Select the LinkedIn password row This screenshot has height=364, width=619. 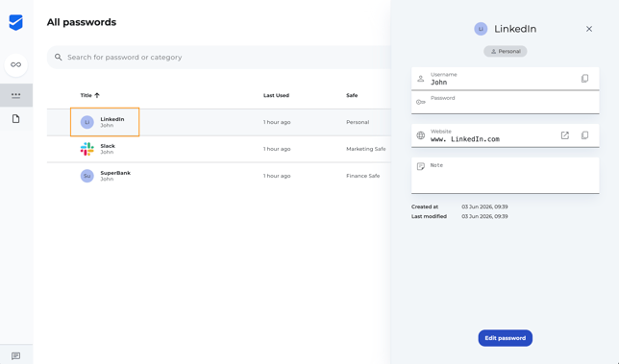coord(219,122)
